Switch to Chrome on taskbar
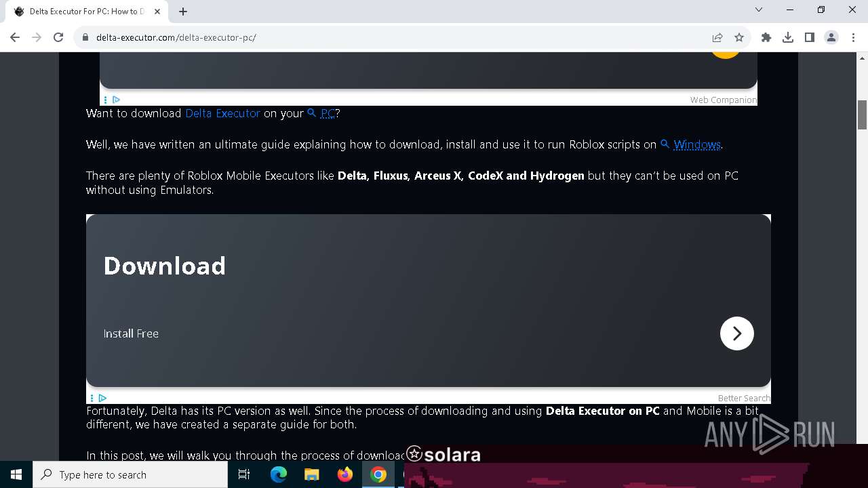 pyautogui.click(x=378, y=474)
